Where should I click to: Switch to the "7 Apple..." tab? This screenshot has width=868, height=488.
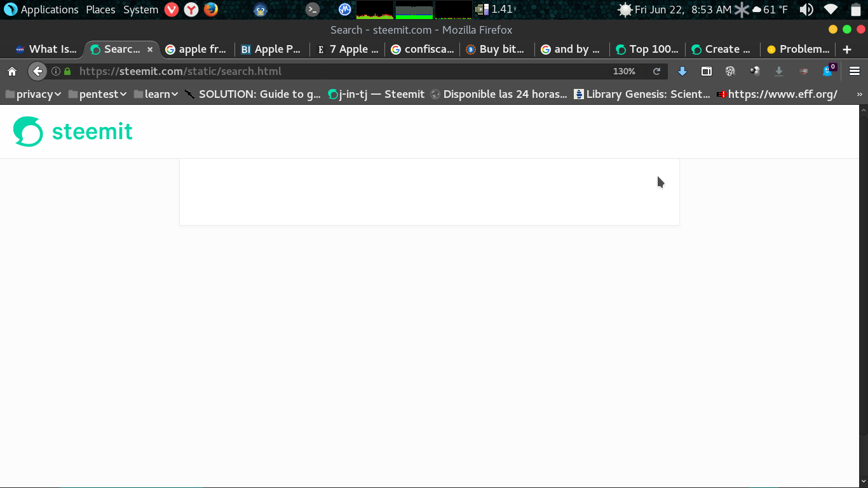pos(347,49)
